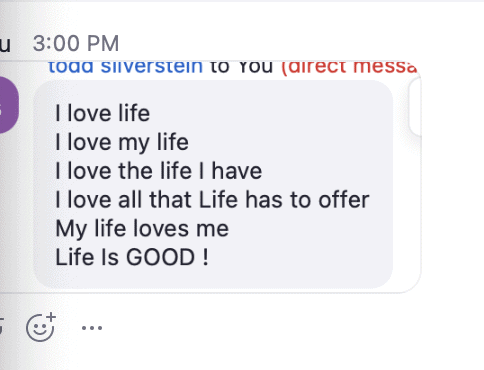Click the todd silverstein sender name
This screenshot has height=370, width=484.
(125, 67)
